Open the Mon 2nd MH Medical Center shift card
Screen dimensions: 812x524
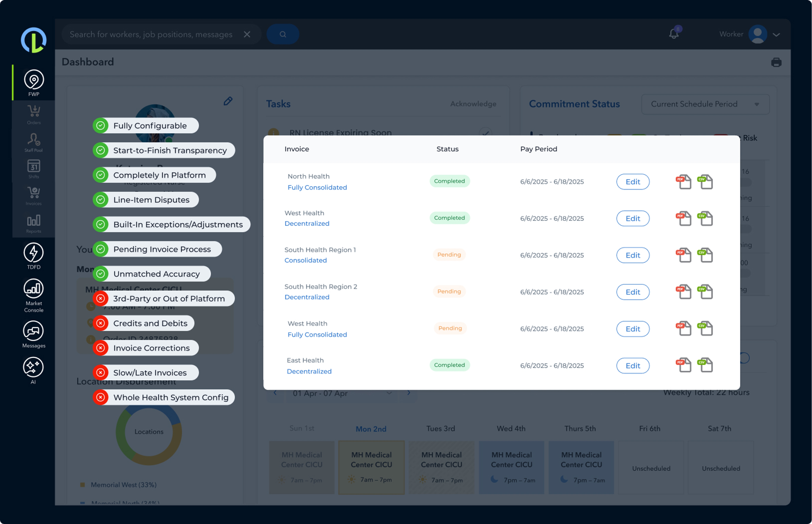tap(371, 468)
